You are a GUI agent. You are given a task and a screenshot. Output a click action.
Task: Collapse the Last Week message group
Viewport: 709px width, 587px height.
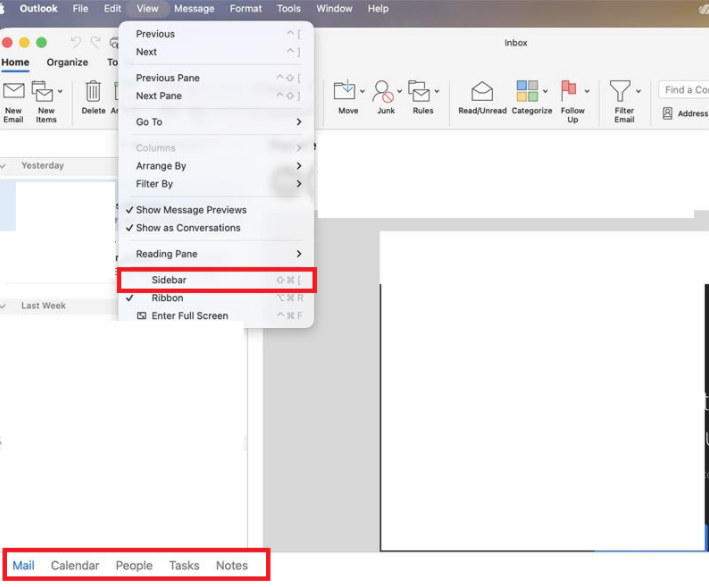(x=4, y=306)
